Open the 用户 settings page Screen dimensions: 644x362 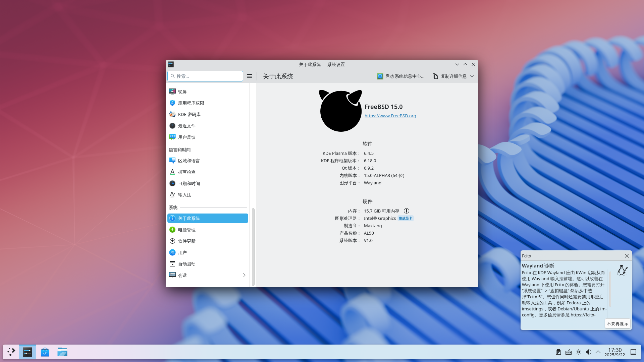coord(208,252)
